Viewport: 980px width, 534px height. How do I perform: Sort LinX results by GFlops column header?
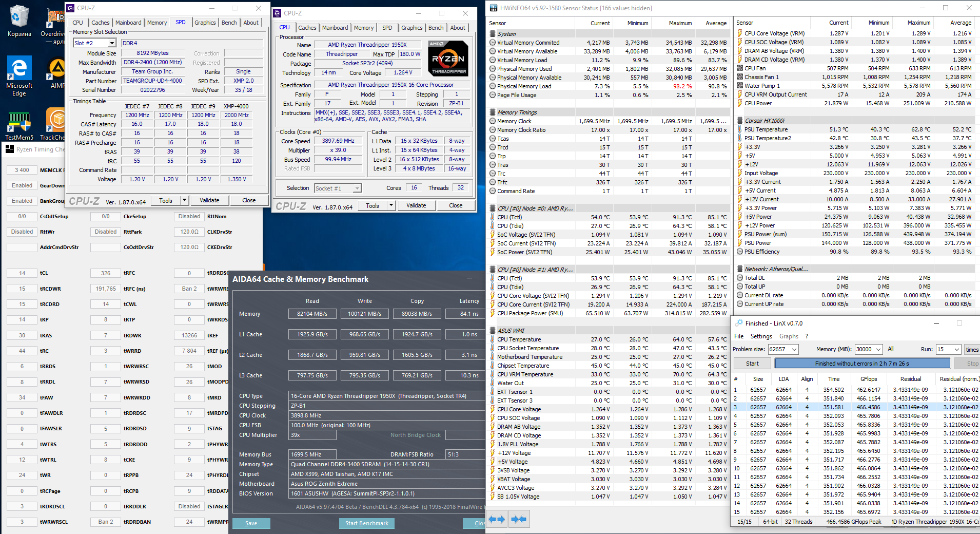click(869, 379)
